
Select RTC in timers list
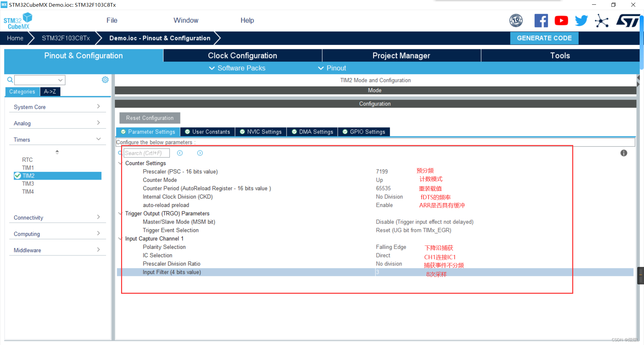[28, 160]
